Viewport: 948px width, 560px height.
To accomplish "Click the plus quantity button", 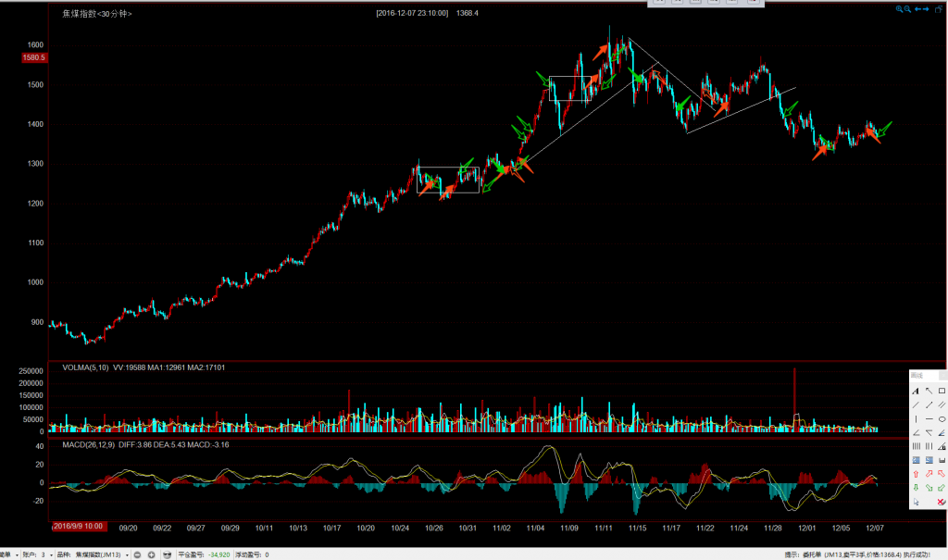I will (x=151, y=554).
